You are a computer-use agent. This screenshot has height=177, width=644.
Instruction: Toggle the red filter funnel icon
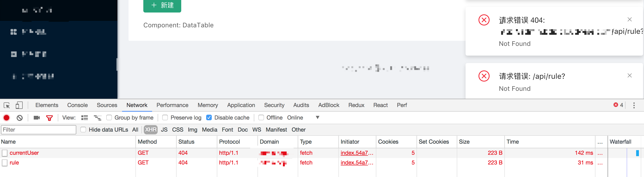(x=49, y=118)
